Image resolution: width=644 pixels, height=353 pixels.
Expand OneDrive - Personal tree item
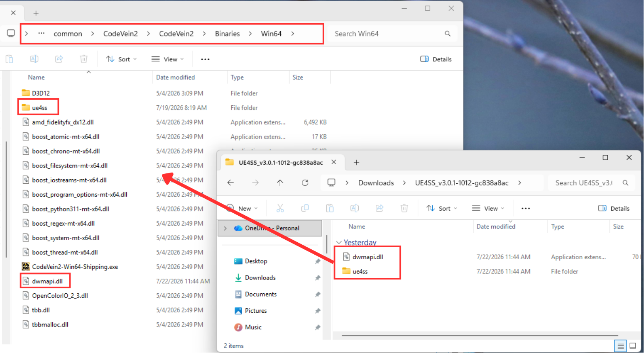(x=225, y=228)
